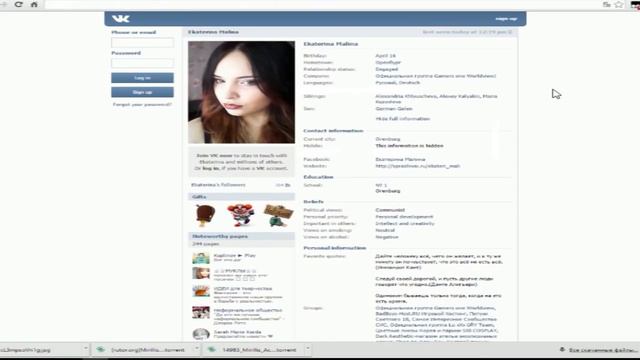The height and width of the screenshot is (360, 640).
Task: Expand options arrow for the first torrent download
Action: [197, 349]
